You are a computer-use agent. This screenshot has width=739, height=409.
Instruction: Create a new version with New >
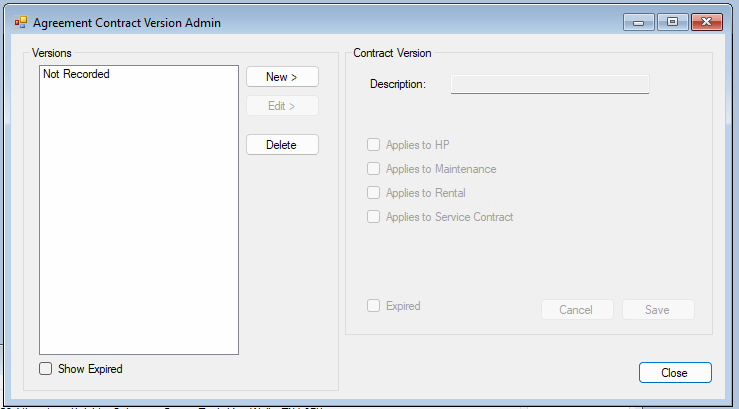(282, 77)
